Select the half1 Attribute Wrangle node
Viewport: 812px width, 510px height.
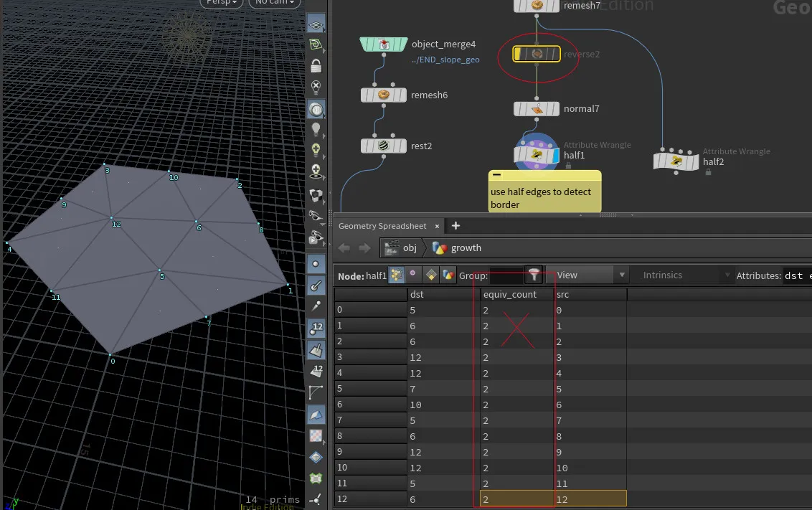[537, 155]
